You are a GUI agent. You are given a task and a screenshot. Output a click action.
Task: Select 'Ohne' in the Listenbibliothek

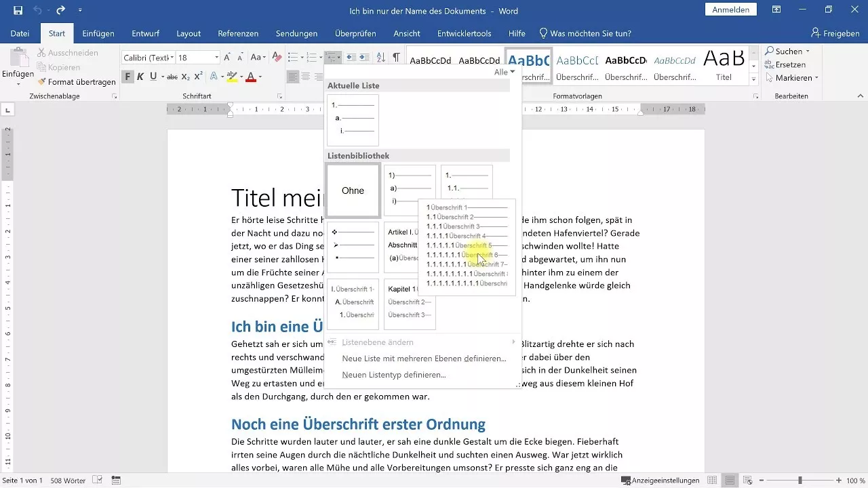pos(353,190)
